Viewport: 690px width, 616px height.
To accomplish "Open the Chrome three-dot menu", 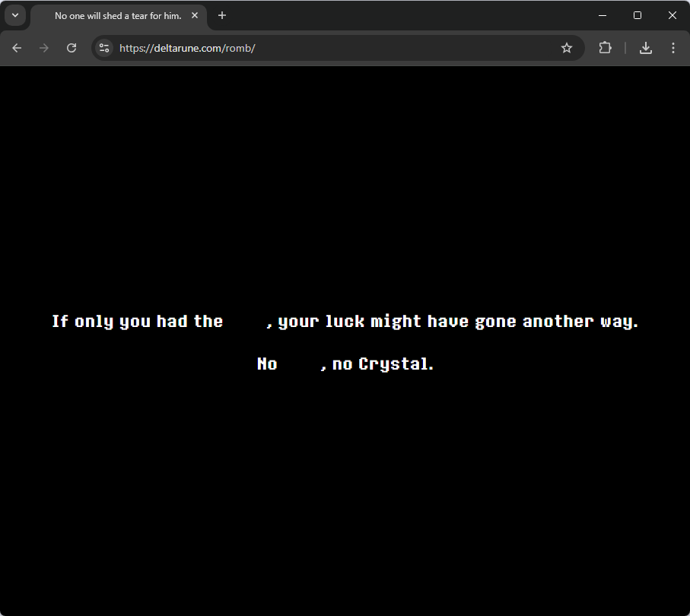I will pos(673,48).
